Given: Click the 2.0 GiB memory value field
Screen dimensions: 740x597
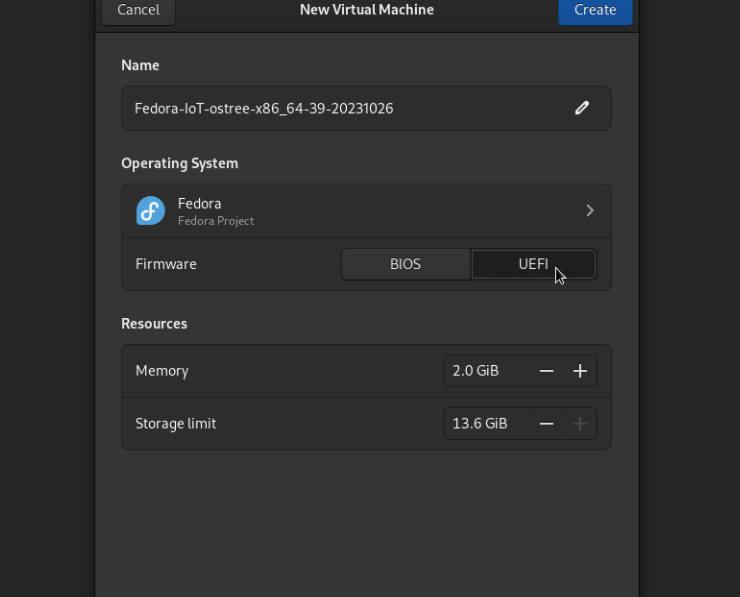Looking at the screenshot, I should click(486, 371).
